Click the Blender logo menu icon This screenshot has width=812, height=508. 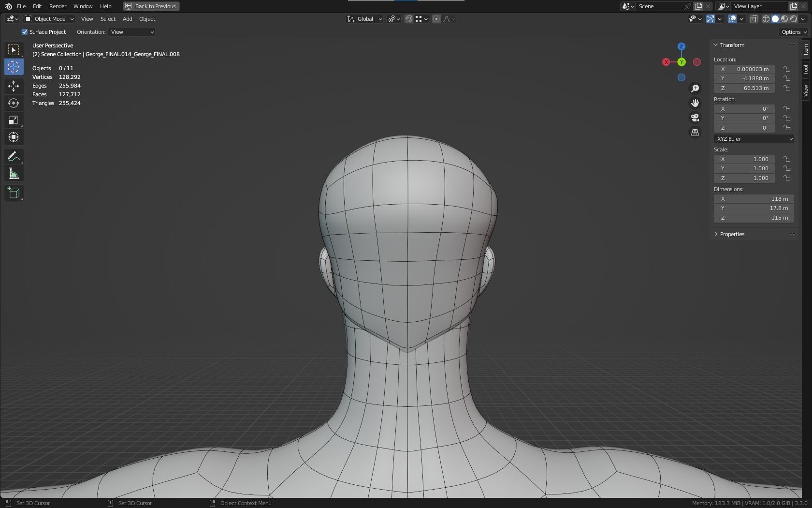pyautogui.click(x=8, y=6)
